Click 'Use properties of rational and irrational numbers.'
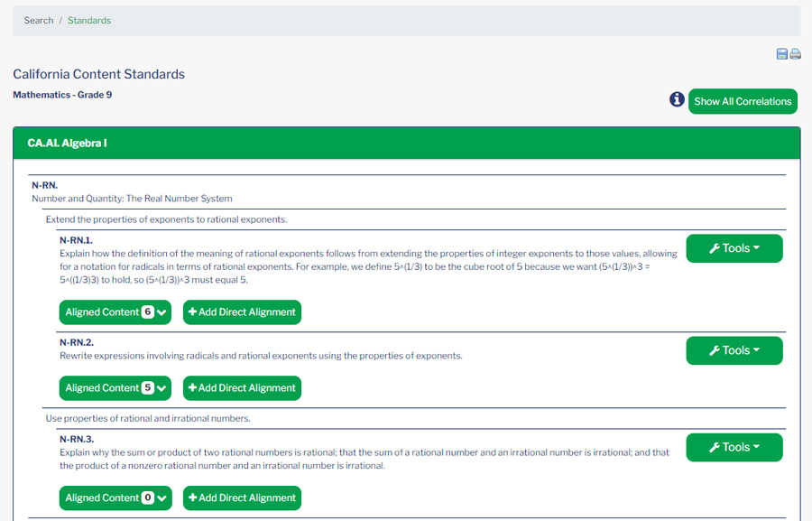 point(148,418)
